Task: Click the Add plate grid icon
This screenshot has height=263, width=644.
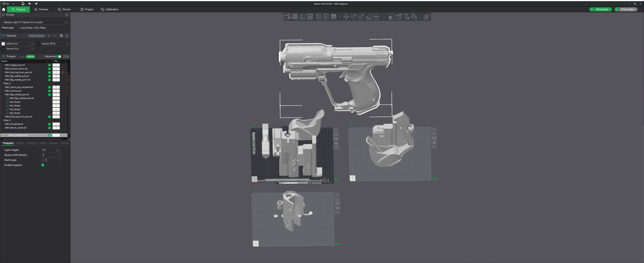Action: [x=295, y=17]
